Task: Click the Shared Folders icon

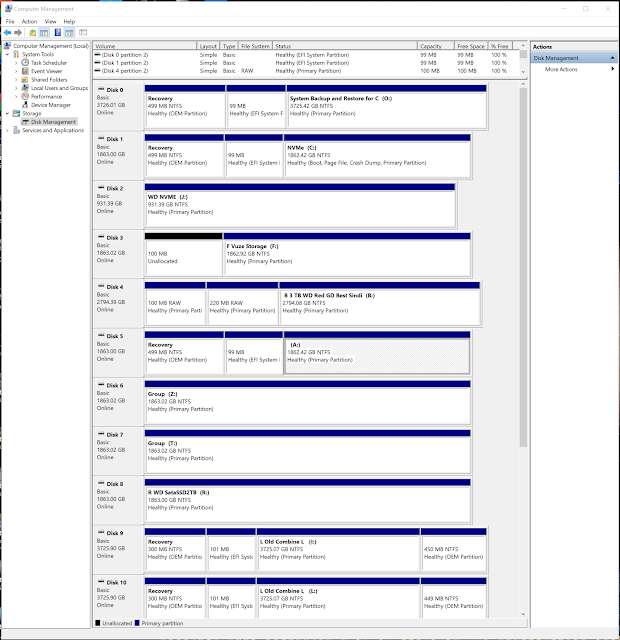Action: (x=25, y=80)
